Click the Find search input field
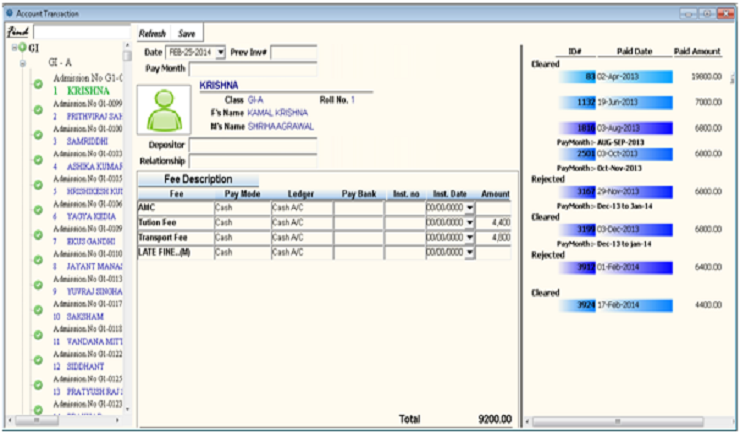The width and height of the screenshot is (740, 434). pyautogui.click(x=81, y=32)
